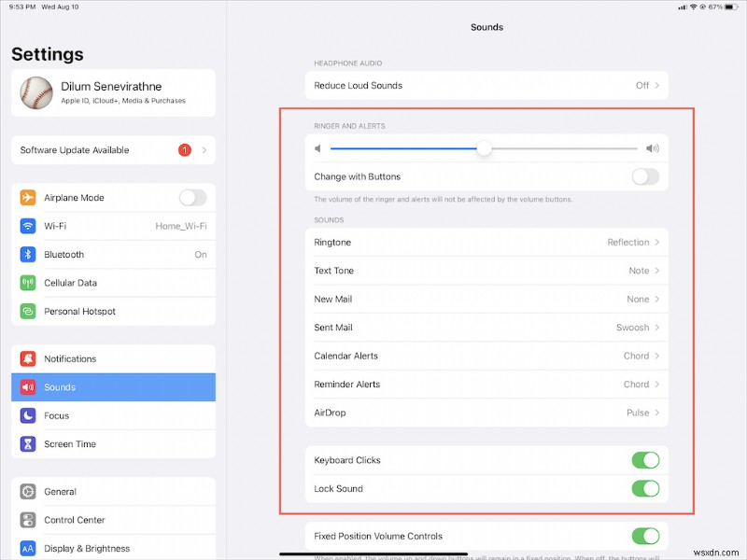The image size is (747, 560).
Task: Open AirDrop sound options
Action: click(487, 413)
